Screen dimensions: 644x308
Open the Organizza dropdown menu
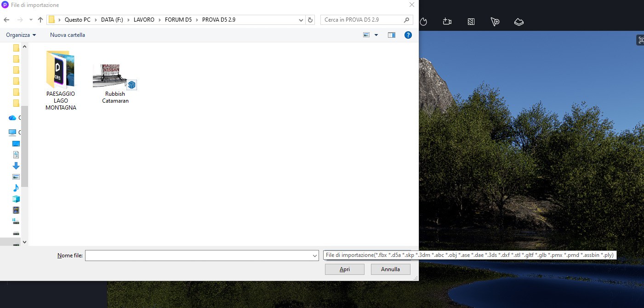pos(21,35)
